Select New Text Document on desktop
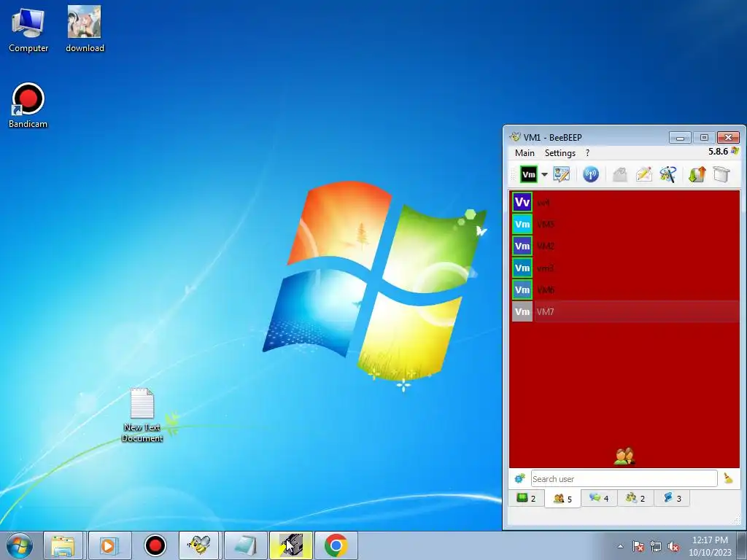The height and width of the screenshot is (560, 747). pos(142,415)
